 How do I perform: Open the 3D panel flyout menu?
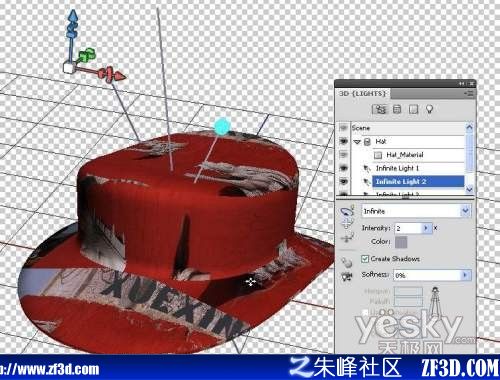point(469,94)
